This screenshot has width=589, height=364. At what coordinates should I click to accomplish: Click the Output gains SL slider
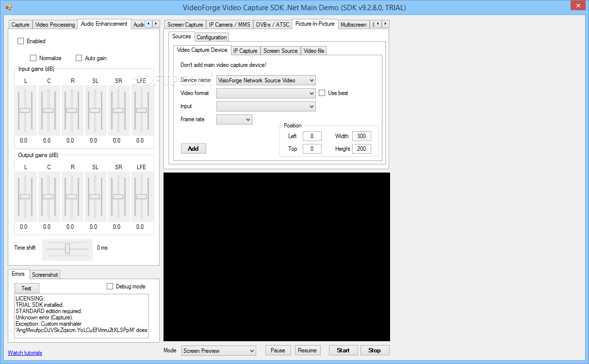pyautogui.click(x=95, y=197)
